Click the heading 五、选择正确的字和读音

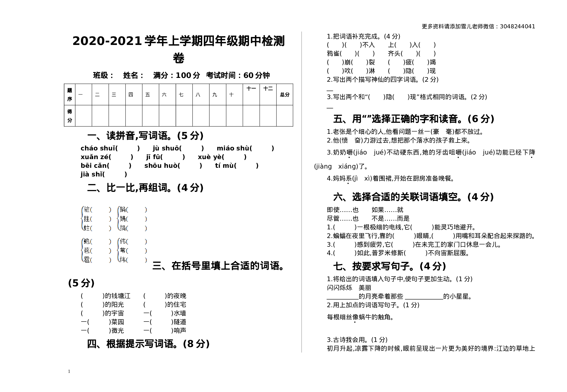tap(414, 119)
